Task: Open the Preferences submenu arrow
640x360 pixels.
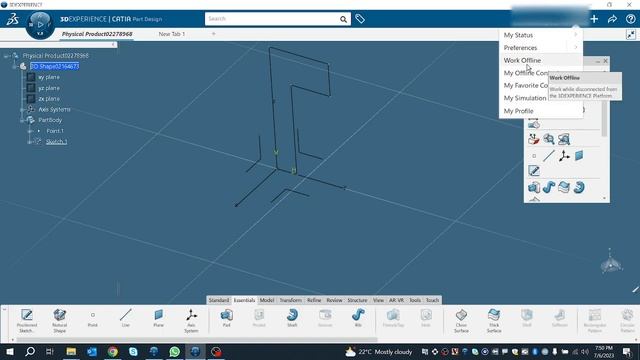Action: 576,48
